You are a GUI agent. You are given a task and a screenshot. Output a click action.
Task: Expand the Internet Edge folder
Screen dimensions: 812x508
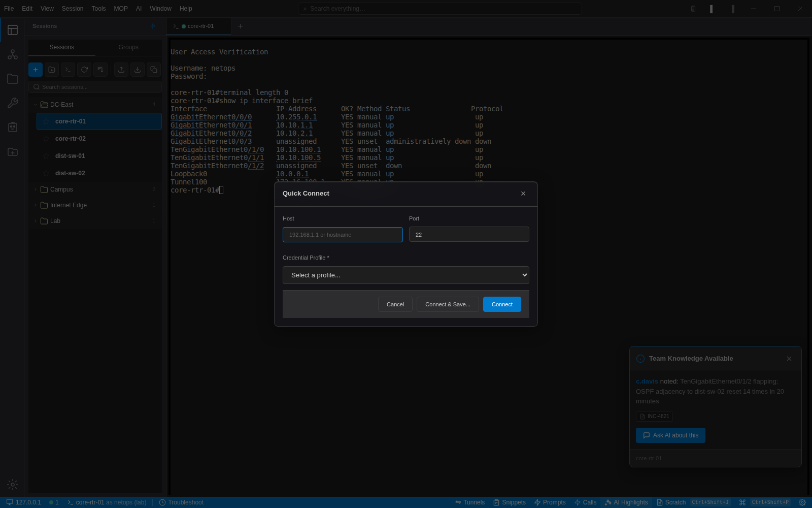(36, 205)
